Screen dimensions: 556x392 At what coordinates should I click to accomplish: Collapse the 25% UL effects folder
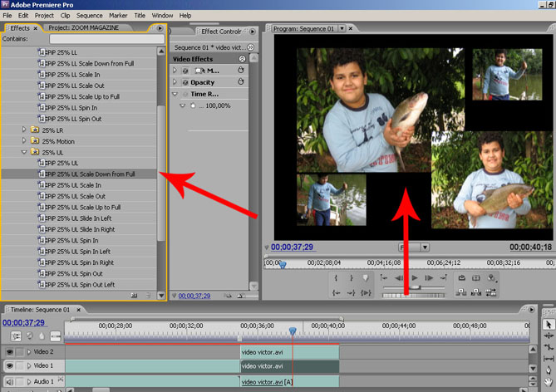[x=24, y=152]
